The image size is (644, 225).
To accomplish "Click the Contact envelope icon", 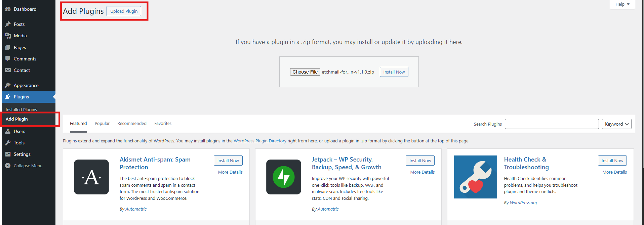I will coord(8,70).
